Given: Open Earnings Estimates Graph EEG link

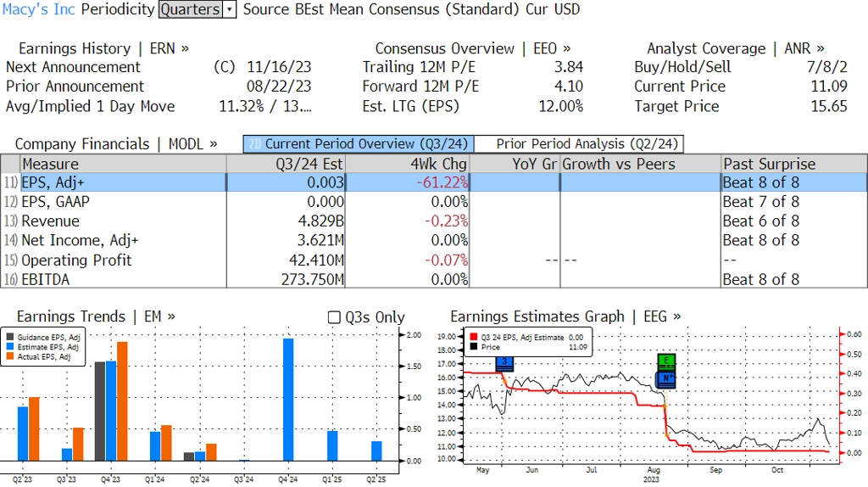Looking at the screenshot, I should (x=565, y=316).
